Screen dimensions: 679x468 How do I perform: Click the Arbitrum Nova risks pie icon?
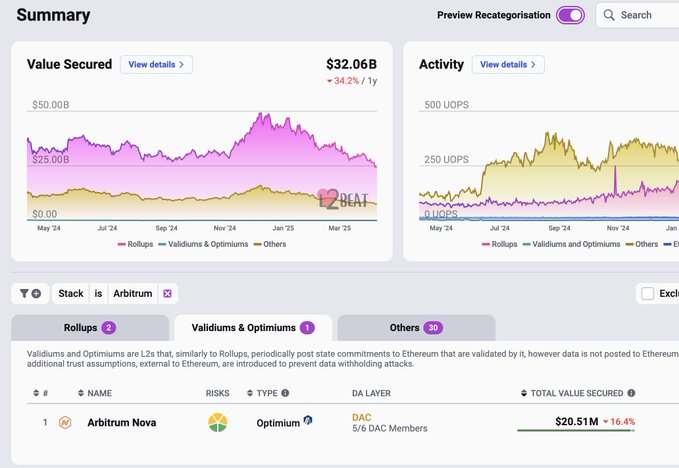coord(218,423)
